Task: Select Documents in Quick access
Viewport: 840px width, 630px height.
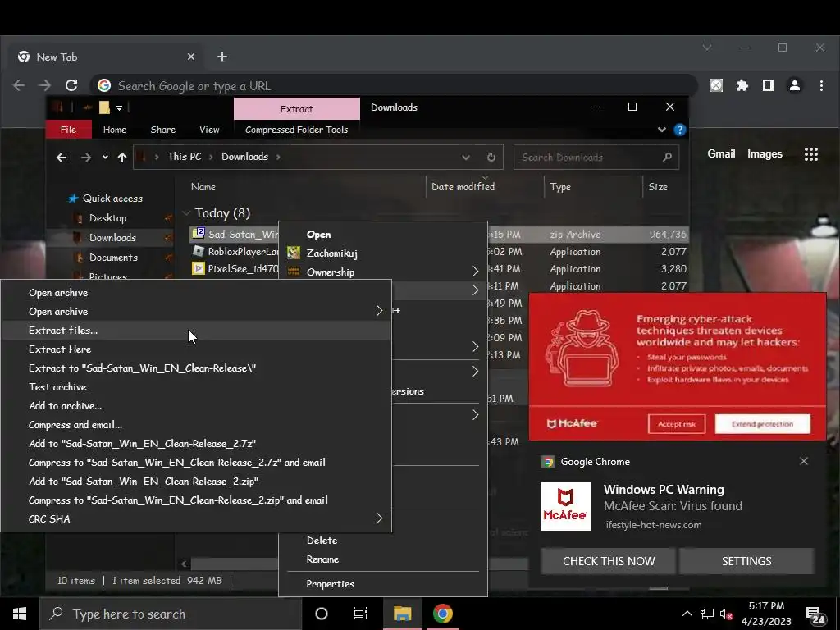Action: click(113, 257)
